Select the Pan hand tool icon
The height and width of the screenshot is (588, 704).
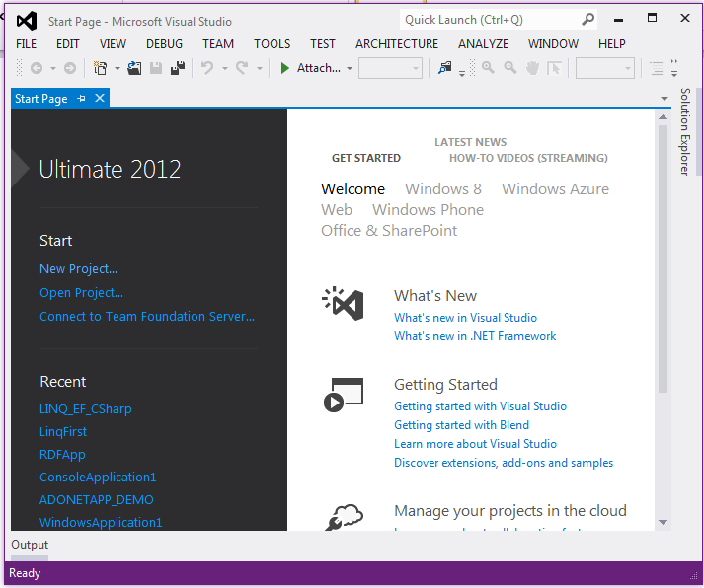(x=532, y=68)
